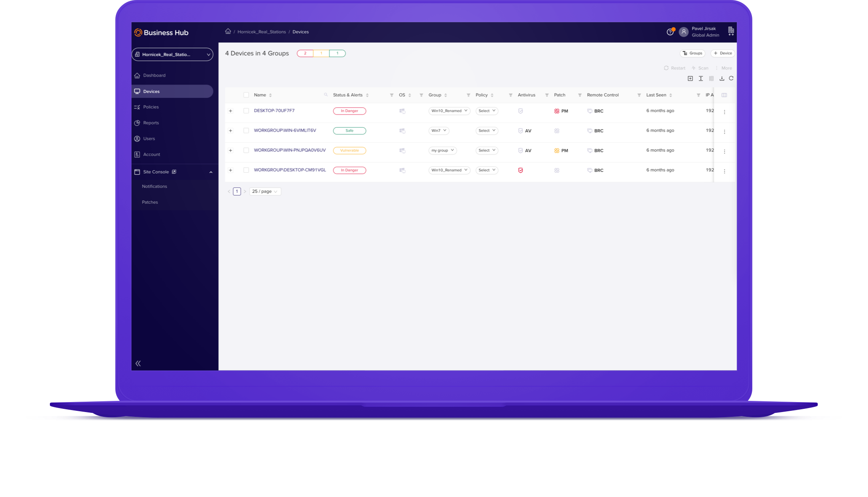
Task: Check the select-all devices checkbox
Action: coord(246,95)
